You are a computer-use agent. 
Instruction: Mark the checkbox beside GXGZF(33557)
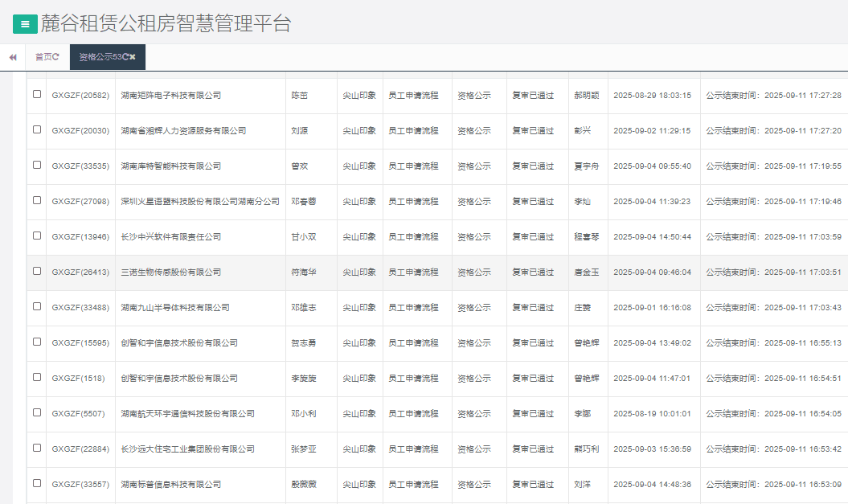[37, 483]
